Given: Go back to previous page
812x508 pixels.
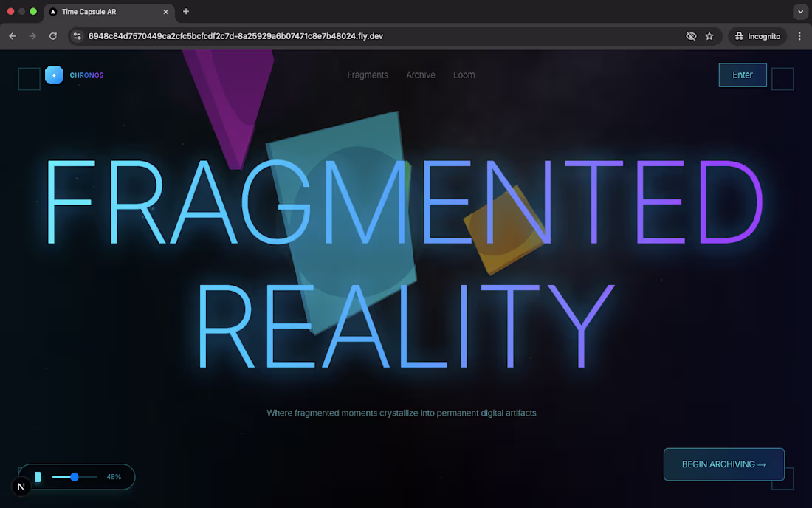Looking at the screenshot, I should click(x=13, y=36).
